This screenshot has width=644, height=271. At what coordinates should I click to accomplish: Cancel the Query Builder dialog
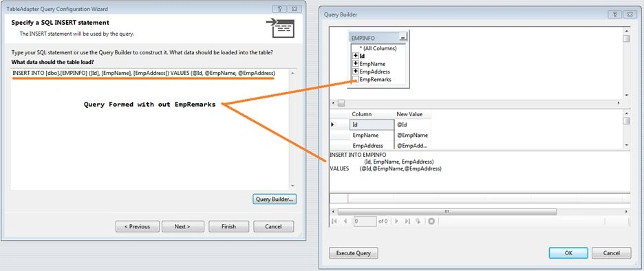pos(611,253)
